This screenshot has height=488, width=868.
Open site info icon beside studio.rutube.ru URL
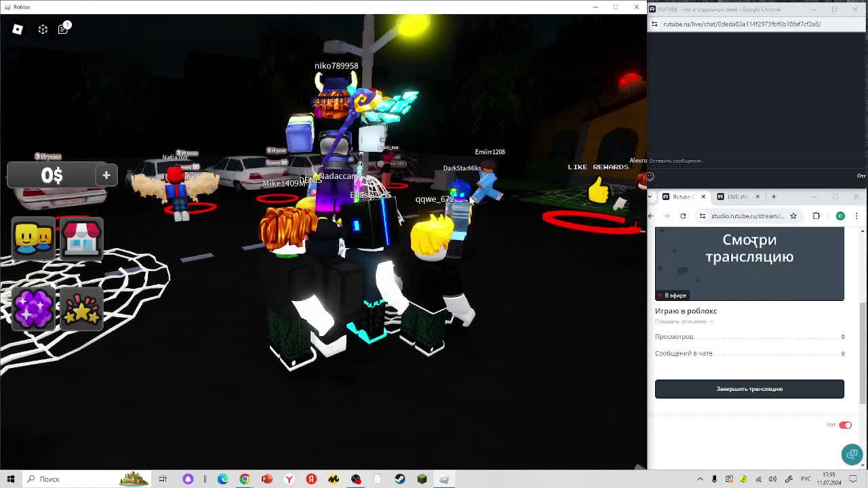pyautogui.click(x=703, y=216)
